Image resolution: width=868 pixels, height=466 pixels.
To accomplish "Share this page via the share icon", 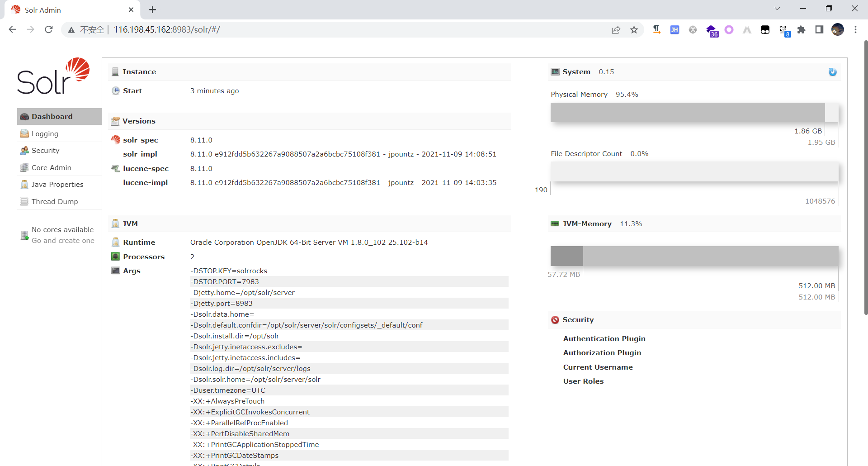I will (x=616, y=30).
